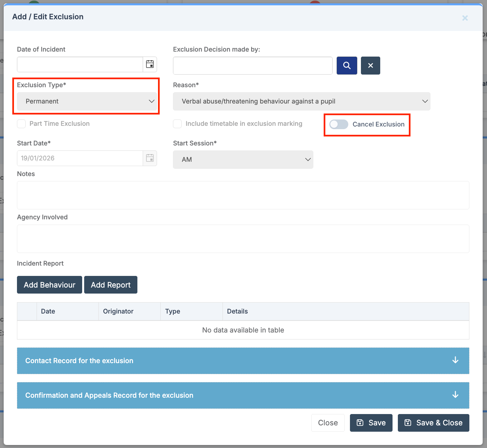This screenshot has height=448, width=487.
Task: Tick the Part Time Exclusion checkbox
Action: [x=21, y=124]
